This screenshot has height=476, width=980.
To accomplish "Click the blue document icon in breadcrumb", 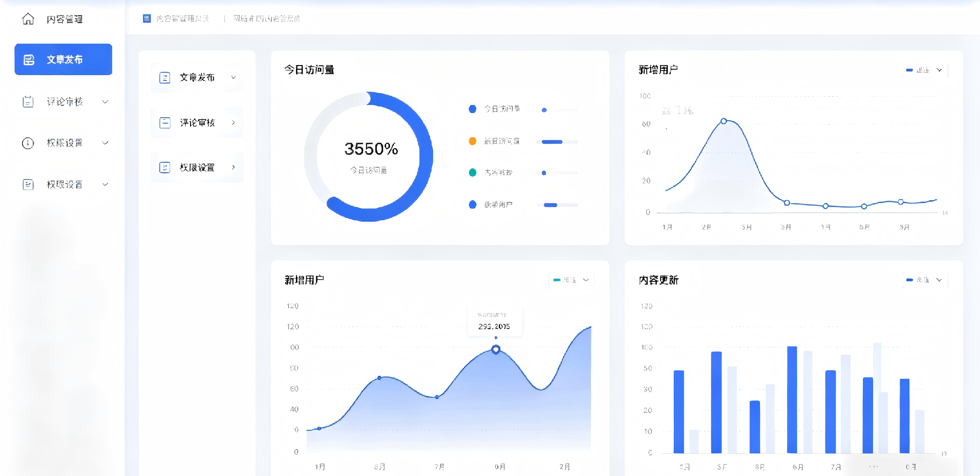I will [146, 18].
